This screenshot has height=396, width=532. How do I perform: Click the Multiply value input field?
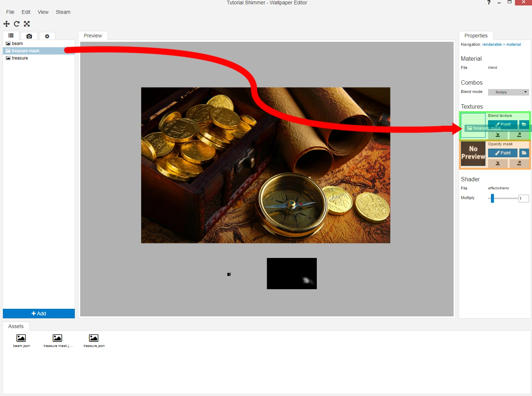tap(524, 198)
